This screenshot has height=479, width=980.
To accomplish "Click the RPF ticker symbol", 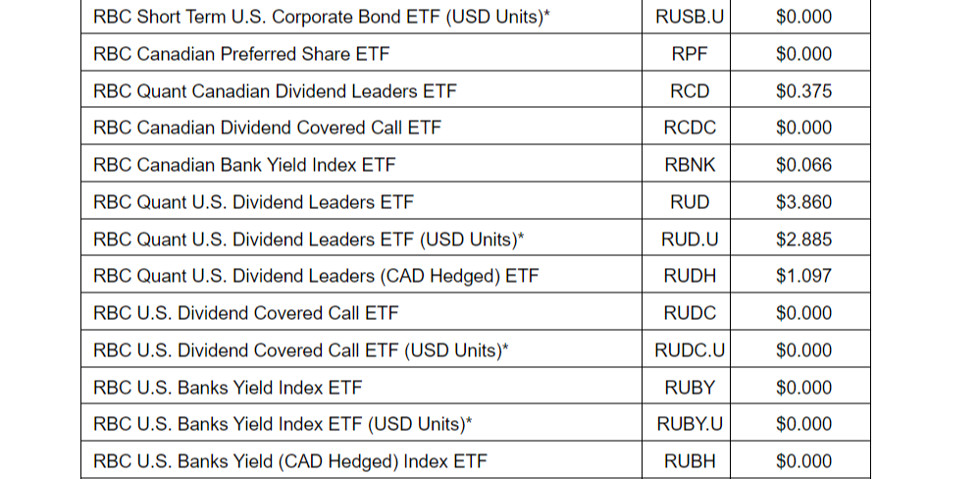I will pos(690,54).
